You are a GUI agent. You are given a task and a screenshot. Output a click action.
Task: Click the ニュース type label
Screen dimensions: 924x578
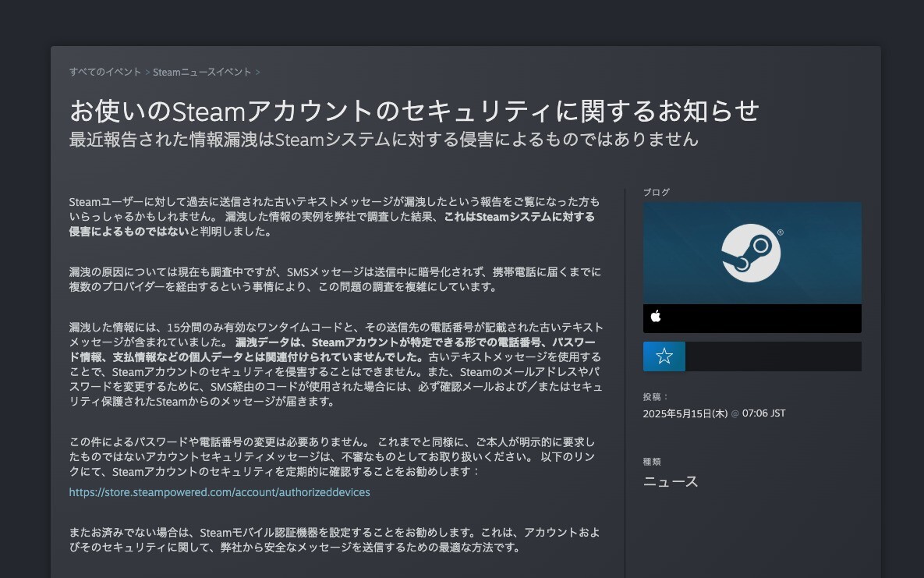click(x=671, y=482)
